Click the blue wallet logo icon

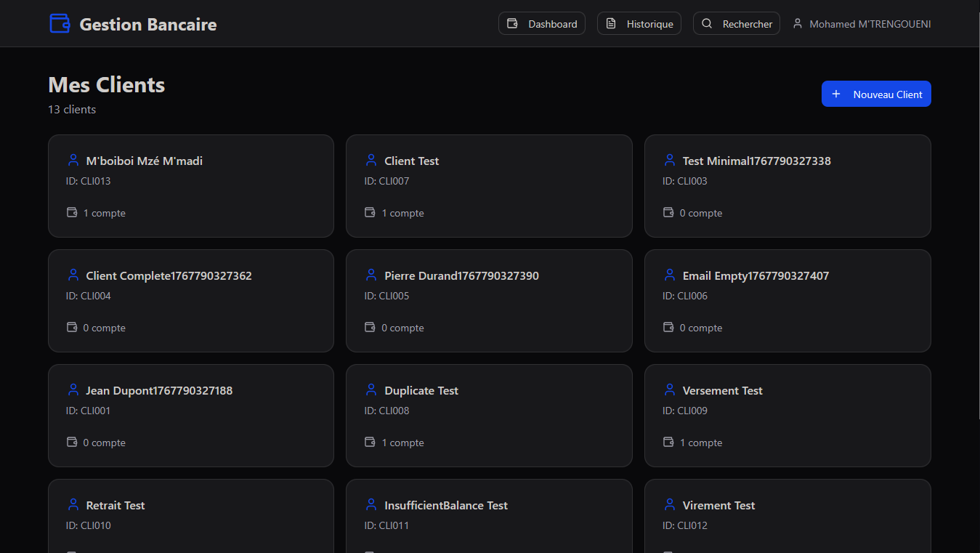[60, 24]
